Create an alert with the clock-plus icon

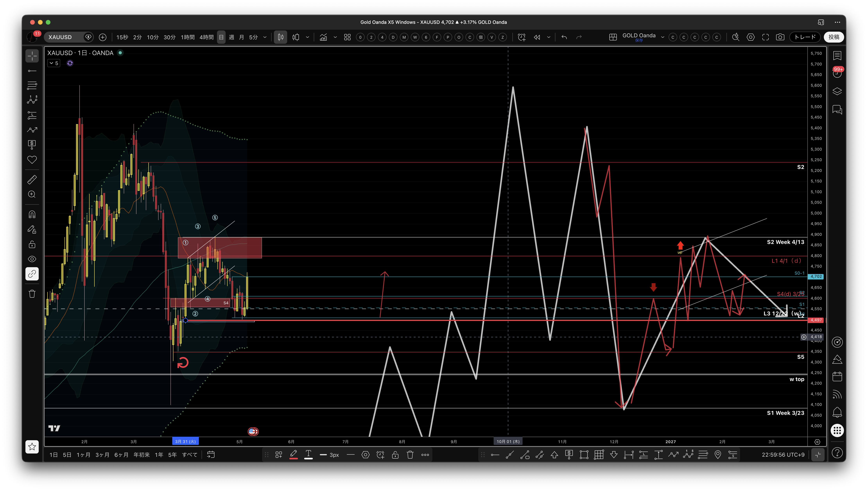[x=521, y=37]
